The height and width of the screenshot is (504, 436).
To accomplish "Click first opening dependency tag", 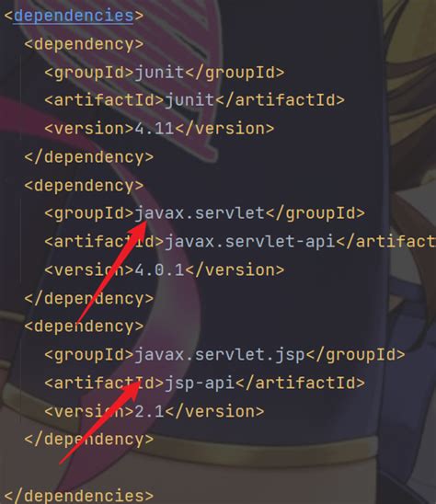I will (84, 44).
